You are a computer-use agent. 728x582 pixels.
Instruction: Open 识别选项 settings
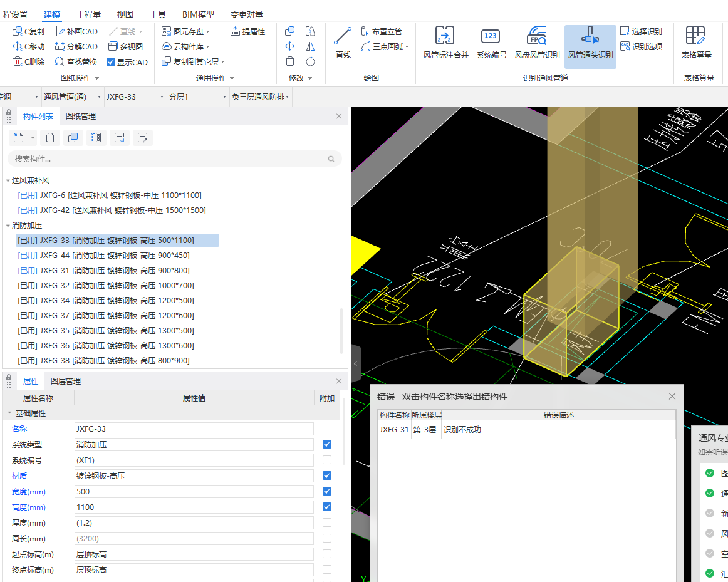(x=641, y=46)
